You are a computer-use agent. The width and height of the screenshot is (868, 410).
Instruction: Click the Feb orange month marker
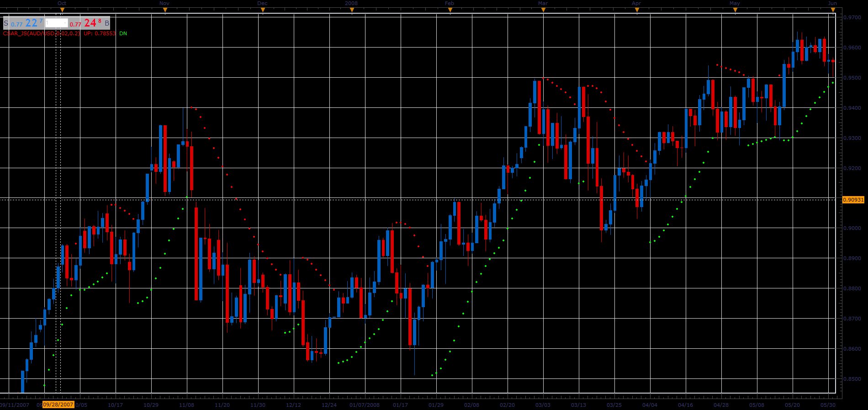point(450,10)
